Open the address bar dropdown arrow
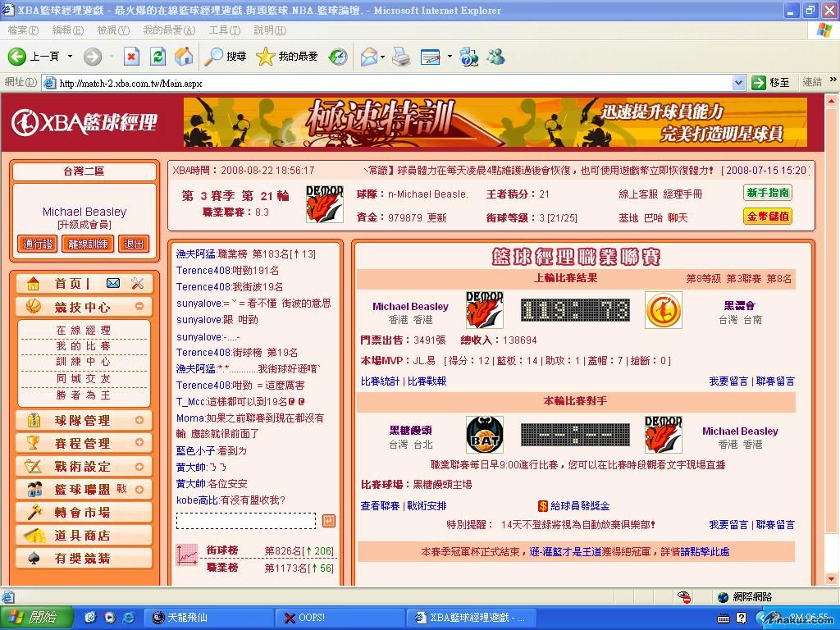 (737, 83)
